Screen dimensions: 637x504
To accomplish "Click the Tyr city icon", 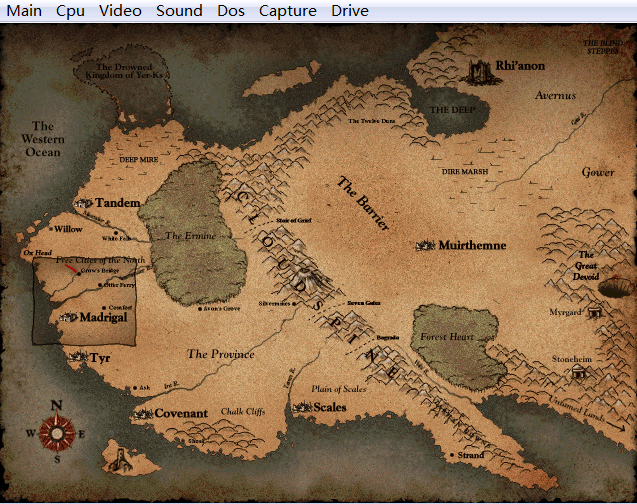I will coord(78,357).
